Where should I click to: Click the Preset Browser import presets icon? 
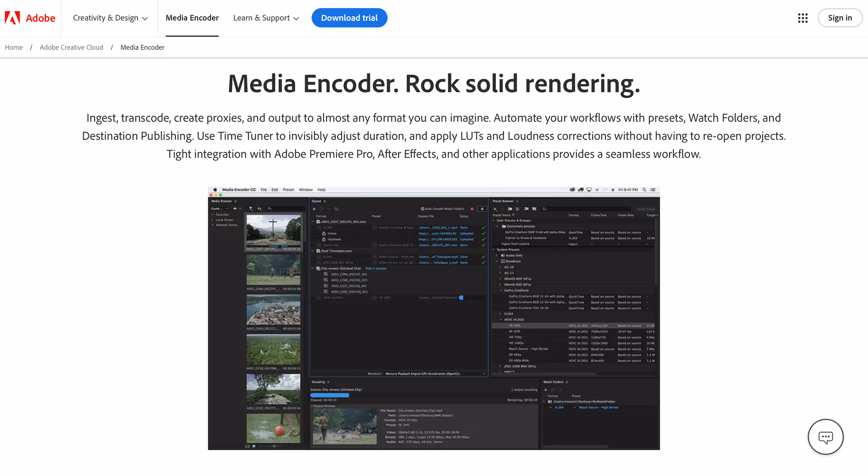coord(526,209)
